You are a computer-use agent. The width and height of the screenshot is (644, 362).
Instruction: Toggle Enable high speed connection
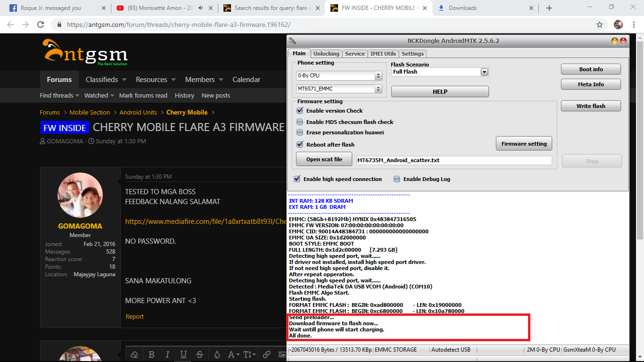click(297, 179)
